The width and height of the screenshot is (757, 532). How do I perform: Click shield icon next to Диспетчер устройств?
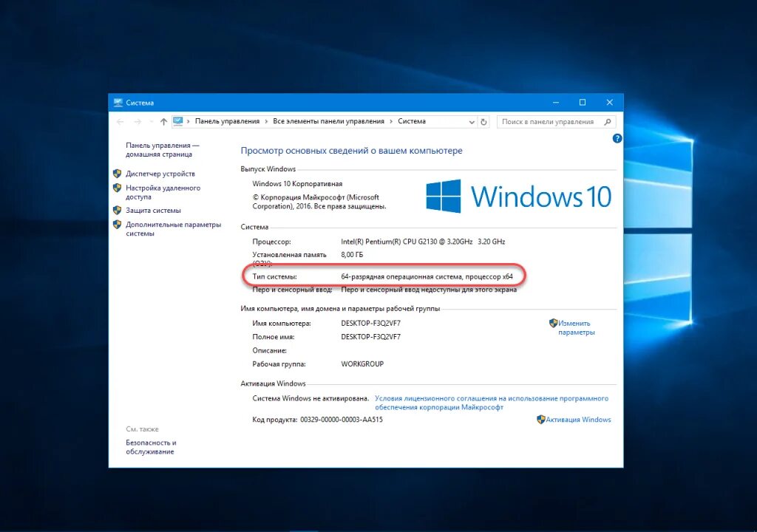pos(117,174)
